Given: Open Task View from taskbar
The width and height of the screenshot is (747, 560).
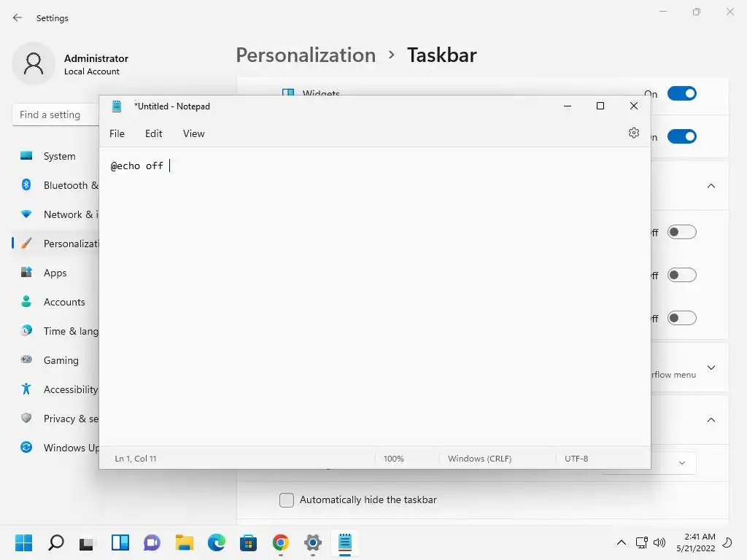Looking at the screenshot, I should pos(88,542).
